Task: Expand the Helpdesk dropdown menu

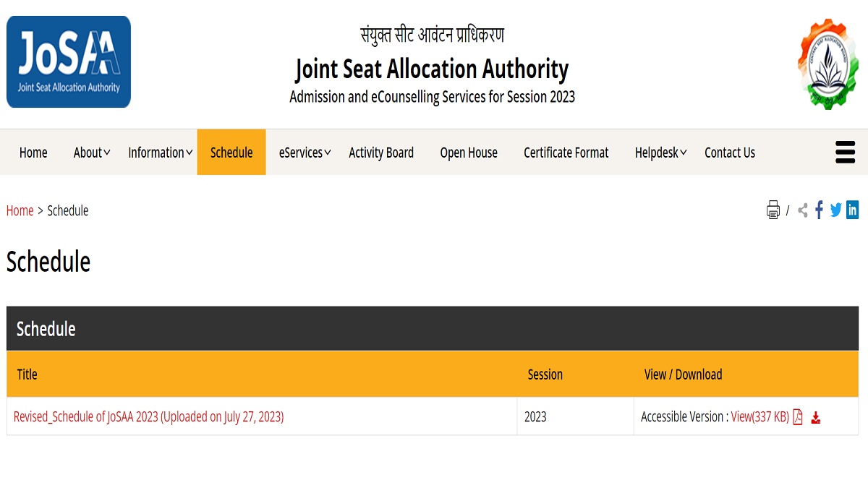Action: pyautogui.click(x=661, y=153)
